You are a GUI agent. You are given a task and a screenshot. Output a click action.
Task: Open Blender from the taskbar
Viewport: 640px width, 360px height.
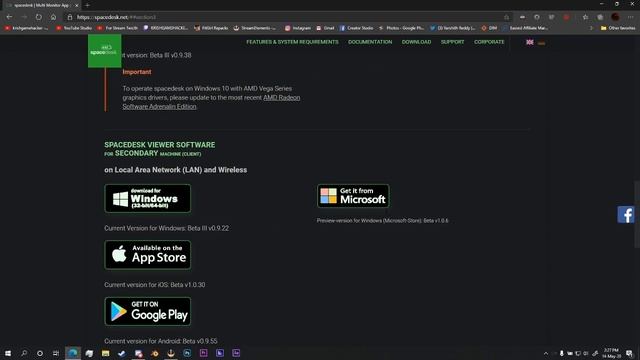(155, 353)
